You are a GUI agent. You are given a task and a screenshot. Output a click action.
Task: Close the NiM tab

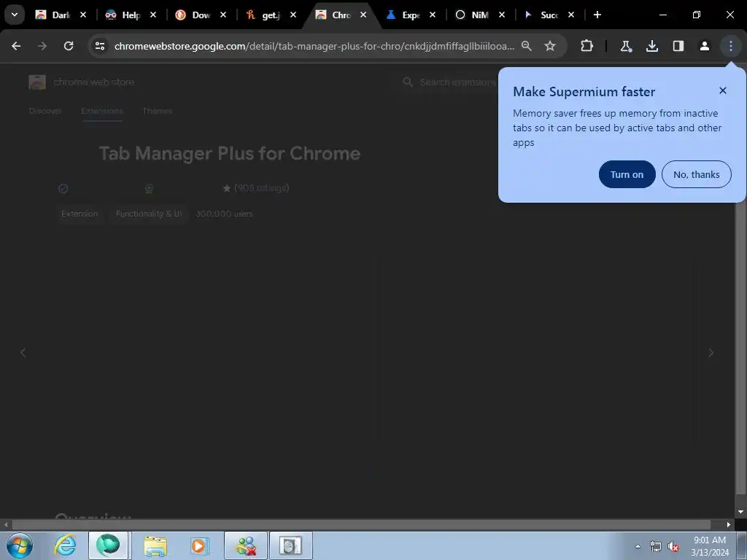tap(502, 15)
